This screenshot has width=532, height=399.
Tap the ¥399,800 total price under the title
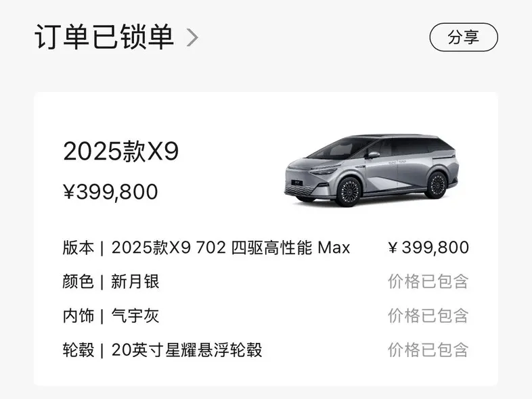[110, 192]
